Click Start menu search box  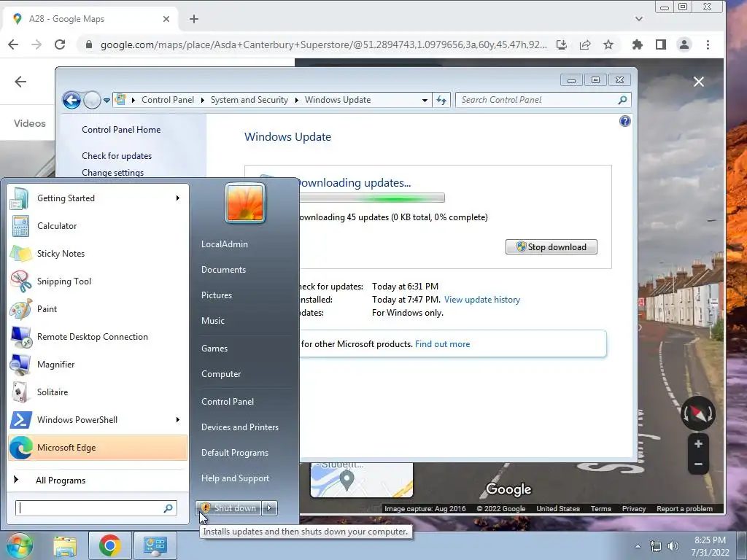96,508
